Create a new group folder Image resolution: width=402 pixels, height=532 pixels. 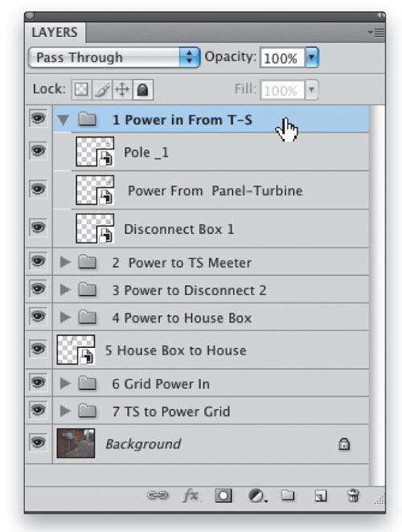[288, 495]
